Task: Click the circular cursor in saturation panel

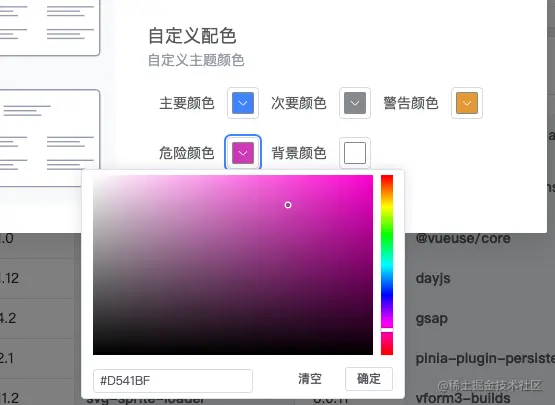Action: [x=288, y=205]
